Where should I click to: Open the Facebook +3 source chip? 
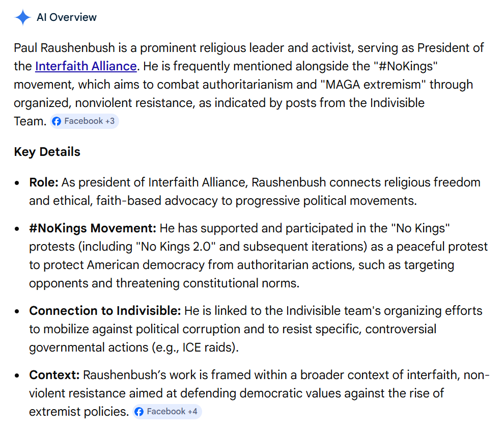pos(85,121)
